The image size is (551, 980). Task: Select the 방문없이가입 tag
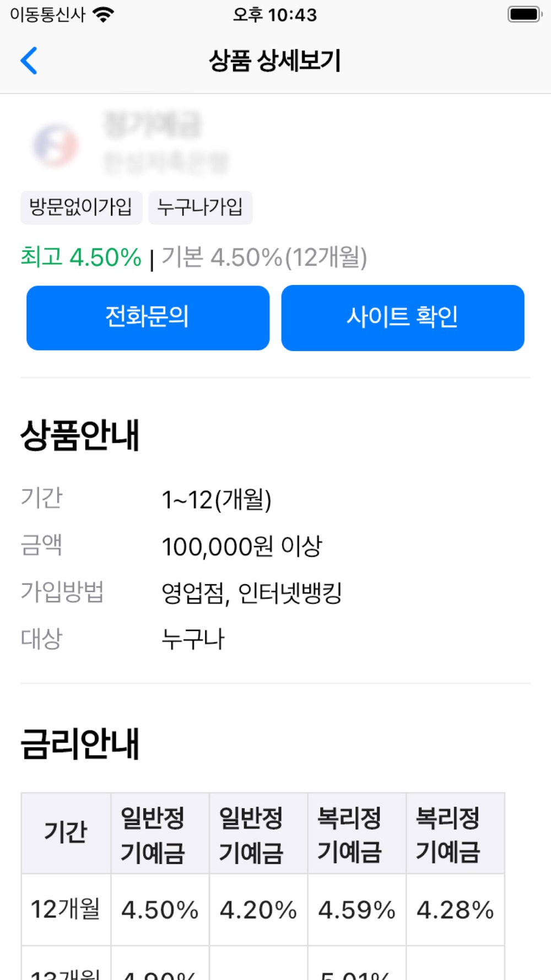coord(82,207)
